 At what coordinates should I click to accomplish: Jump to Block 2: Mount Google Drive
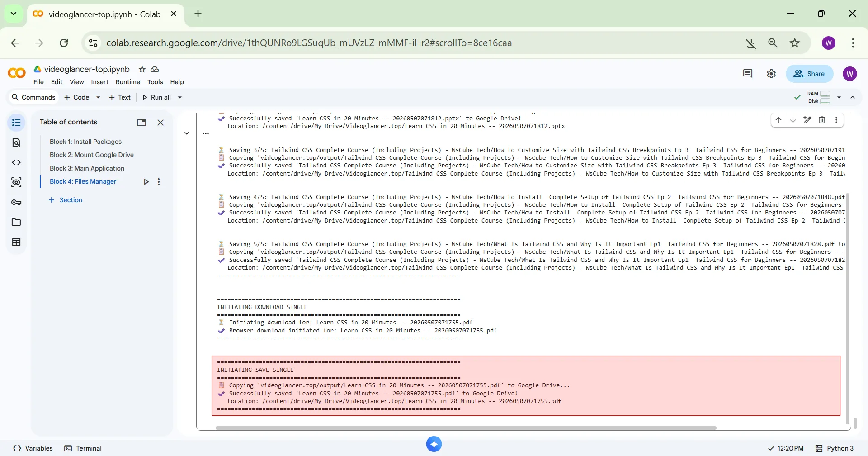[x=92, y=155]
